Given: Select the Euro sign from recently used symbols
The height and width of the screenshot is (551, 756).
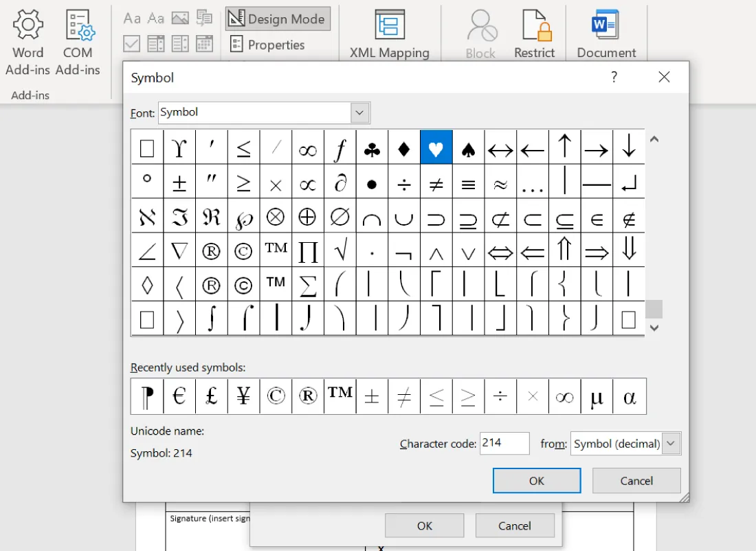Looking at the screenshot, I should coord(179,396).
